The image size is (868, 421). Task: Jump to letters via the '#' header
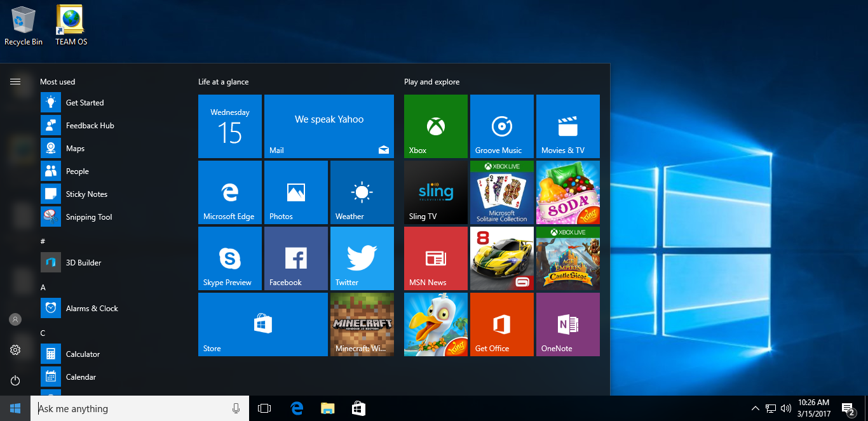43,241
